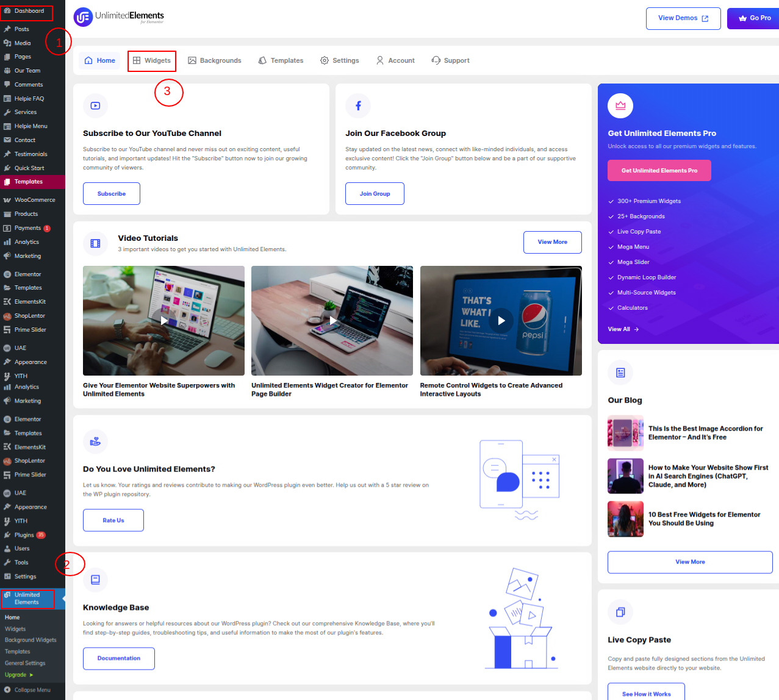779x700 pixels.
Task: Play the Remote Control Widgets video
Action: tap(501, 321)
